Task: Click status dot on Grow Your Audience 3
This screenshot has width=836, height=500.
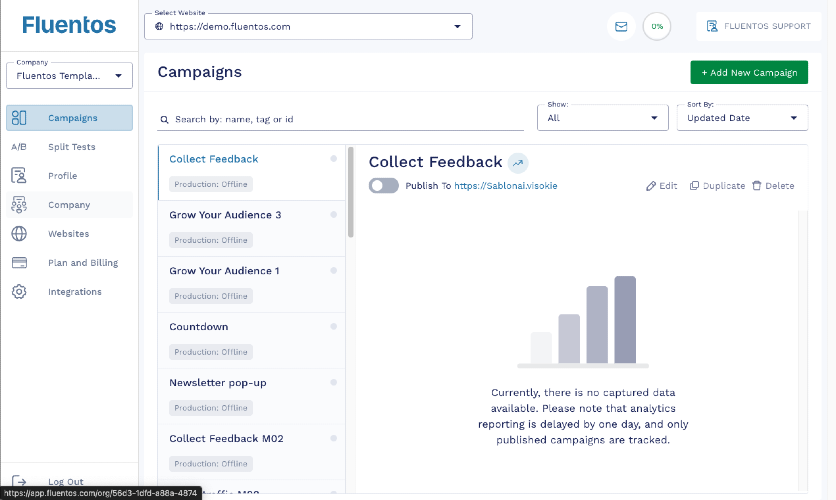Action: point(333,214)
